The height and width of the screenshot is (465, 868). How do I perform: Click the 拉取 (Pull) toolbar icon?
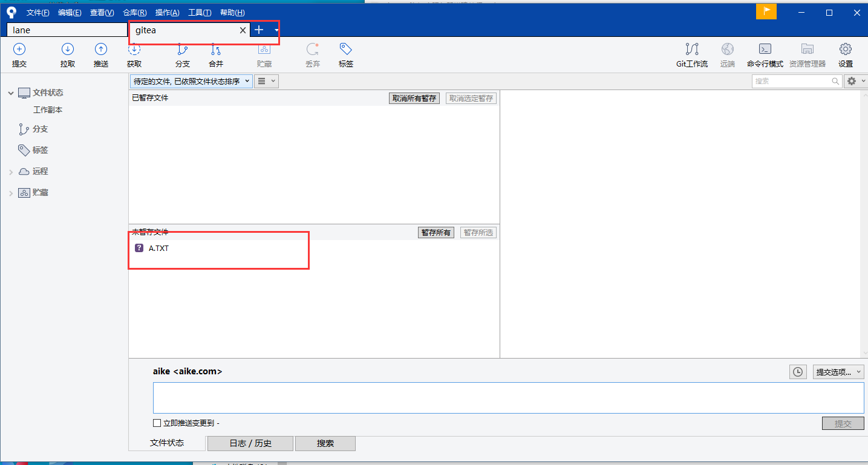[68, 50]
